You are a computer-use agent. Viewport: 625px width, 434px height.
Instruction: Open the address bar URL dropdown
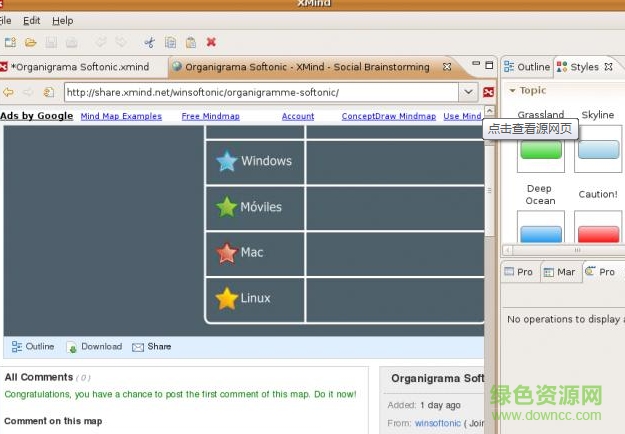pyautogui.click(x=468, y=92)
